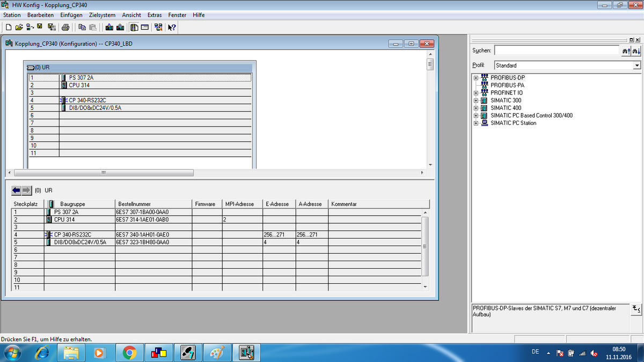Image resolution: width=644 pixels, height=362 pixels.
Task: Click the Open folder toolbar icon
Action: click(x=19, y=27)
